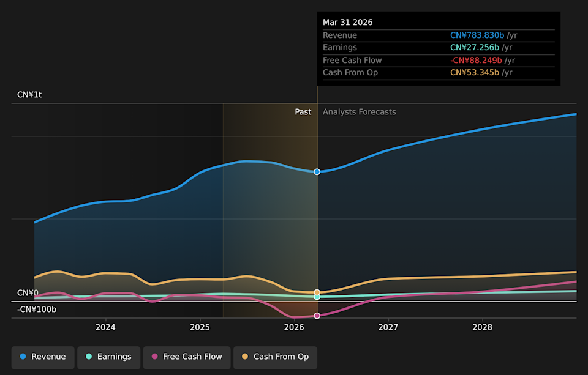588x375 pixels.
Task: Select the orange Cash From Op data point
Action: click(x=317, y=292)
